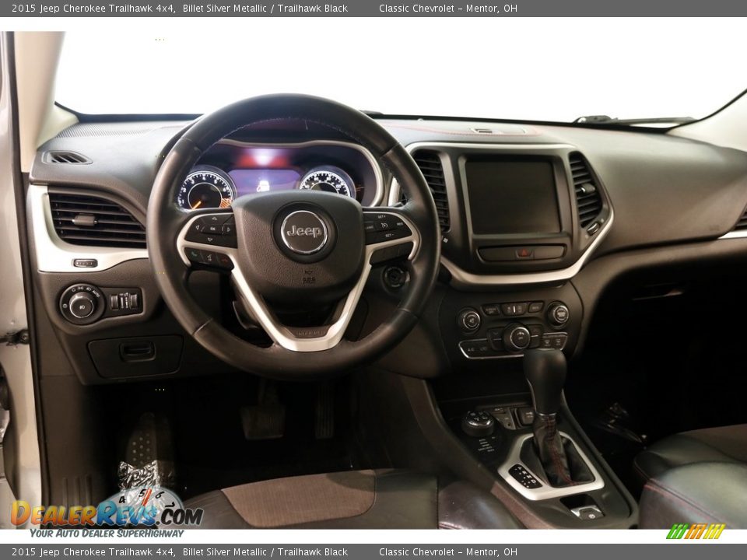Click the Jeep logo on the steering wheel

coord(304,232)
